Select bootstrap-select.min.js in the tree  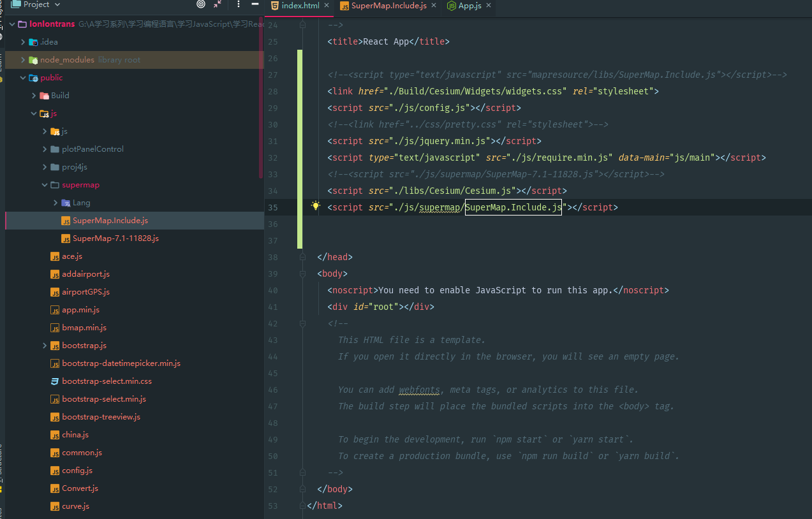[104, 399]
